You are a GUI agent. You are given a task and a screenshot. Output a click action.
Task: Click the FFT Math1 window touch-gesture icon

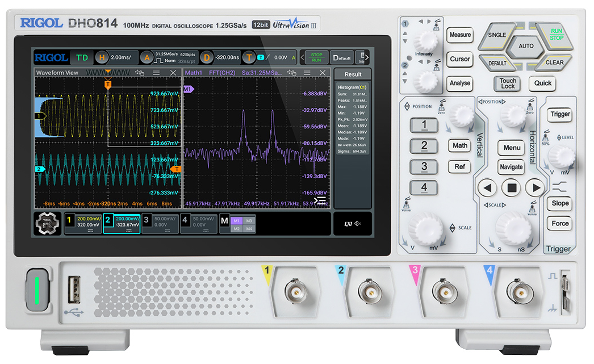pos(291,73)
